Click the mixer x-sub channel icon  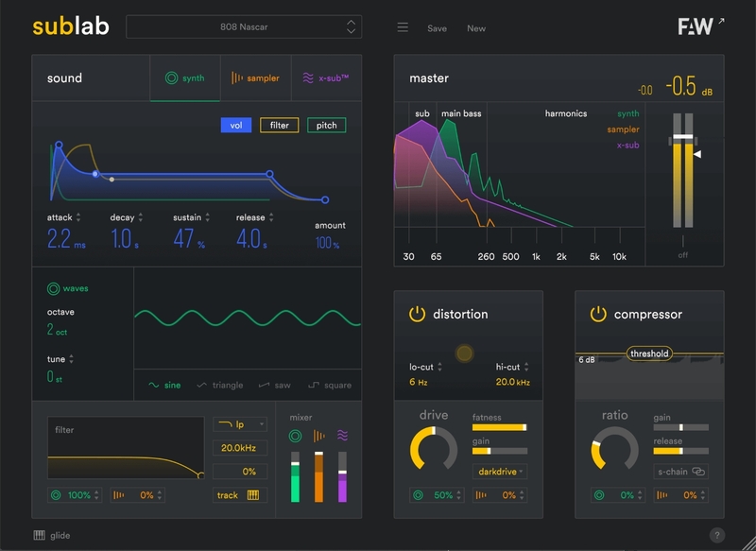pos(342,436)
